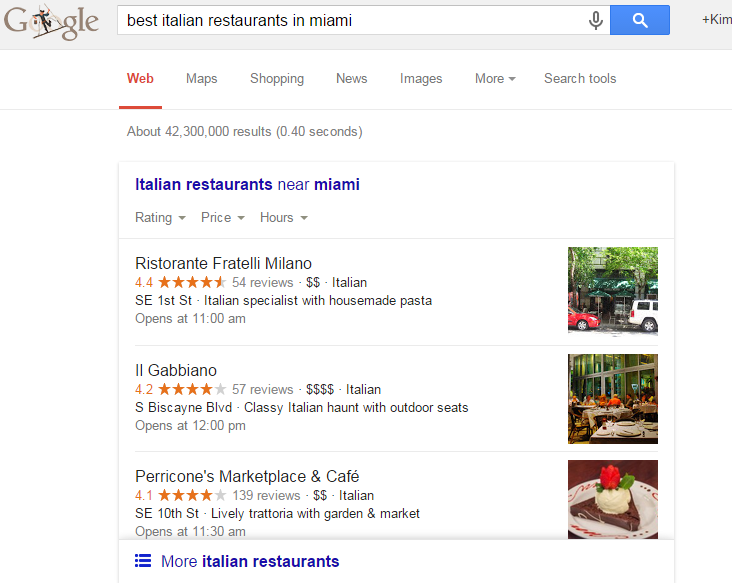This screenshot has width=732, height=583.
Task: Open Italian restaurants near miami heading link
Action: pyautogui.click(x=247, y=184)
